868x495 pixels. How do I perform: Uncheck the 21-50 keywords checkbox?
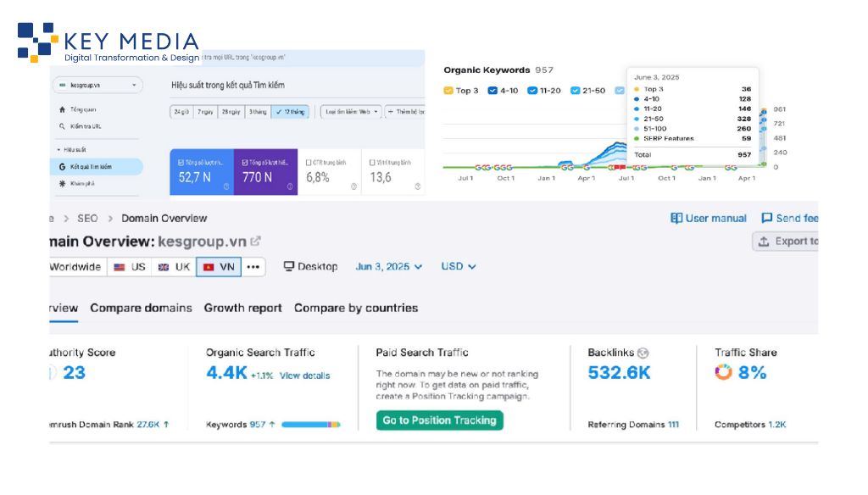[x=576, y=90]
